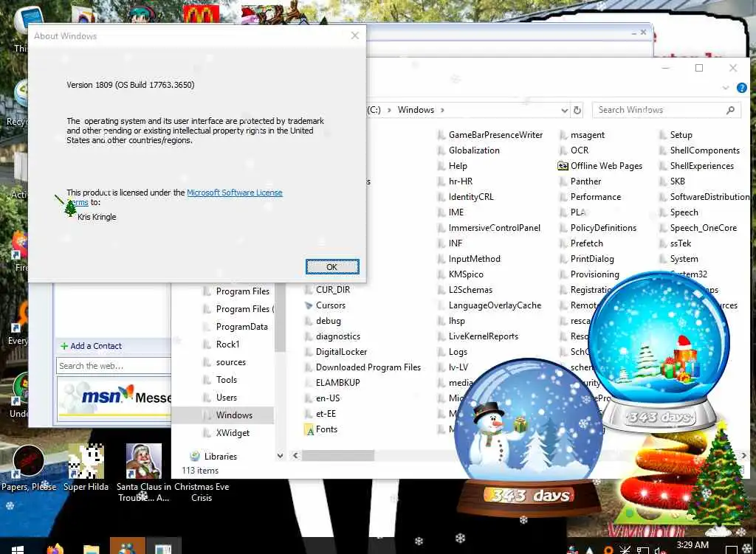The height and width of the screenshot is (554, 756).
Task: Open the Windows Start button
Action: tap(18, 550)
